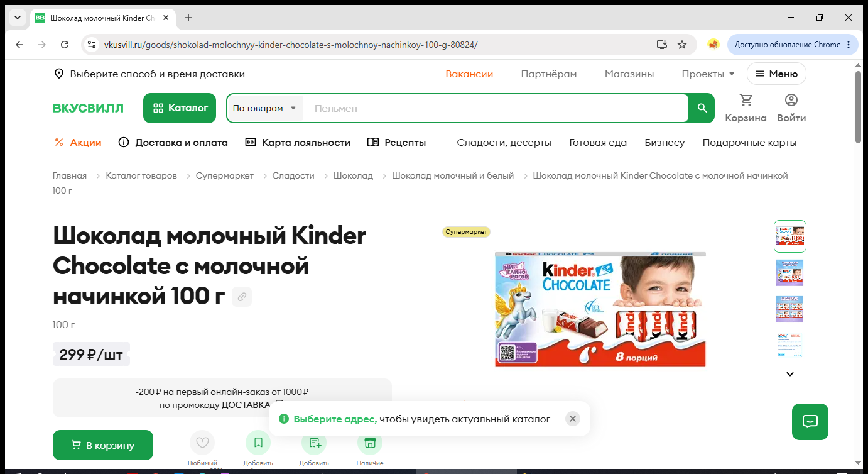Open the Сладости breadcrumb
Image resolution: width=868 pixels, height=474 pixels.
tap(293, 175)
